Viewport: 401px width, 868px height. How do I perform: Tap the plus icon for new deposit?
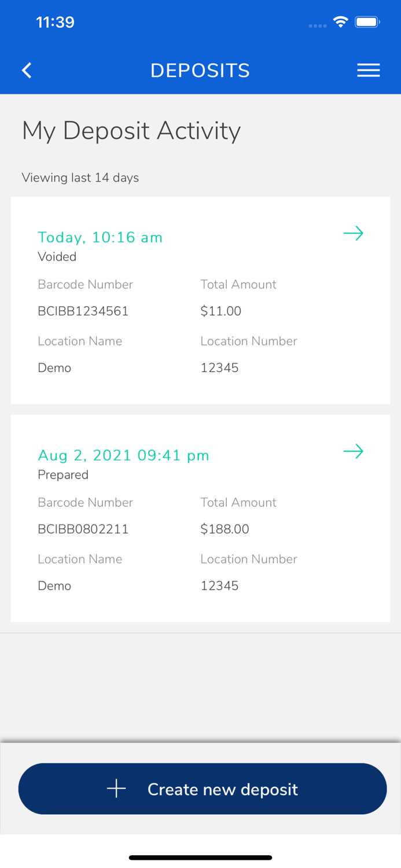[116, 789]
